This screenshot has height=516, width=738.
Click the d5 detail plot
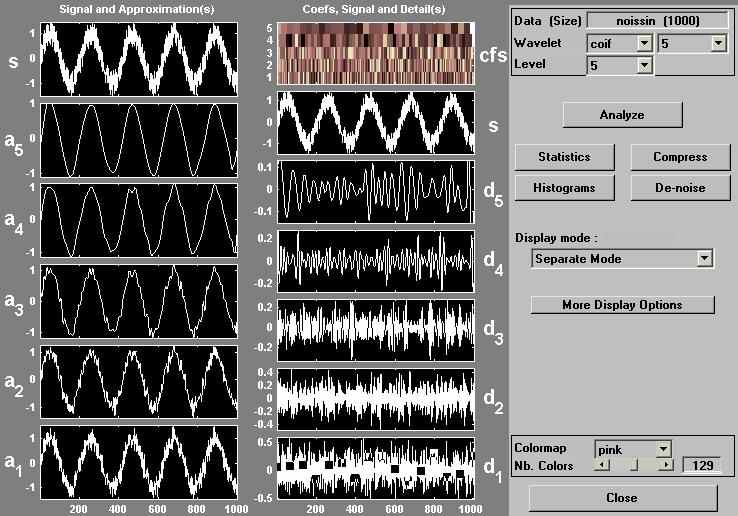tap(376, 192)
